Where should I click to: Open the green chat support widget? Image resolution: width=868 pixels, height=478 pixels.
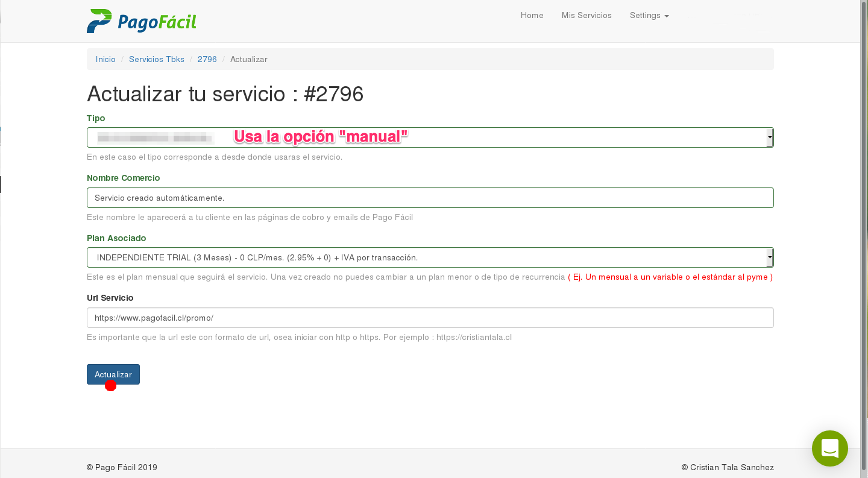click(x=829, y=448)
